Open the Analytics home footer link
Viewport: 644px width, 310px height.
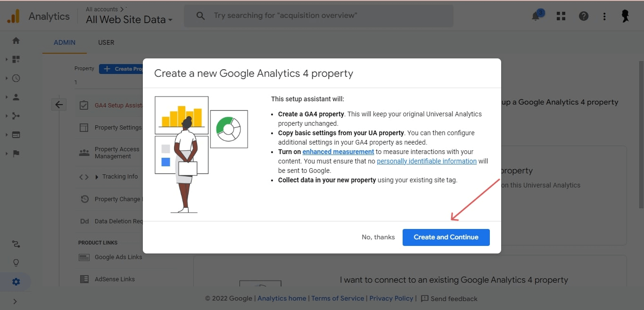coord(282,298)
